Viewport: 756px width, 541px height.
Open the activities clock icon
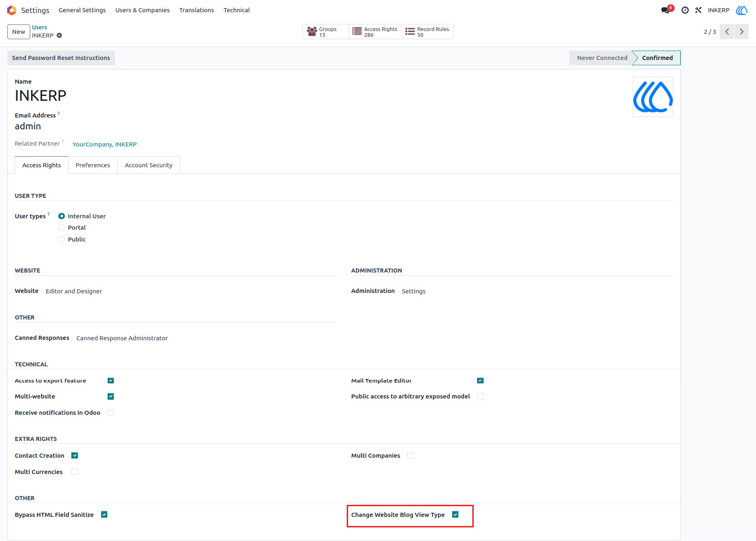click(x=685, y=10)
